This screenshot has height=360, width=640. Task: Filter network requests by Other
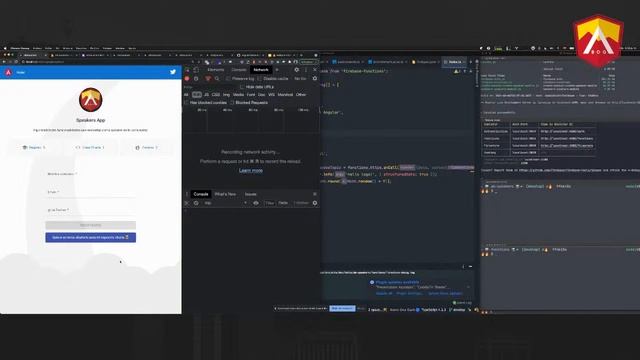tap(301, 95)
